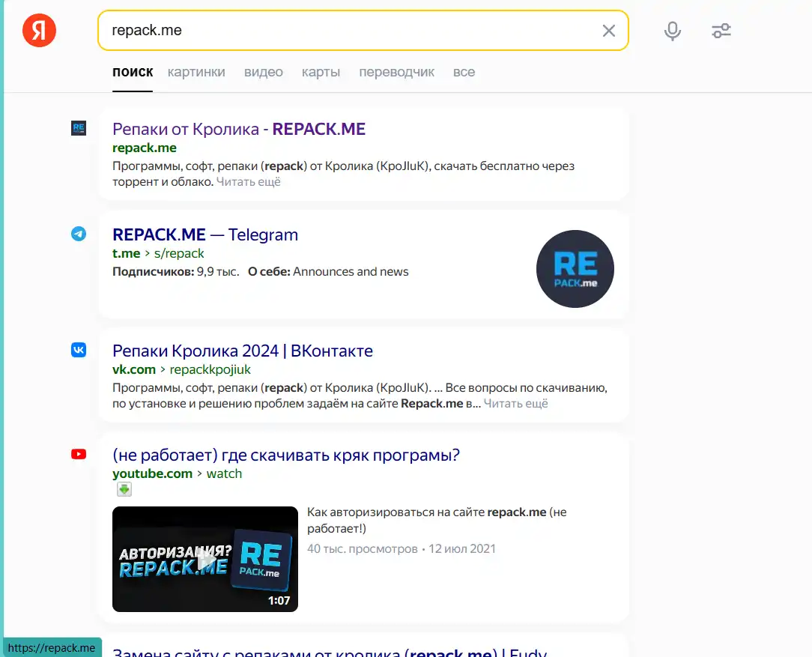Click the t.me domain link
Image resolution: width=812 pixels, height=657 pixels.
click(127, 253)
